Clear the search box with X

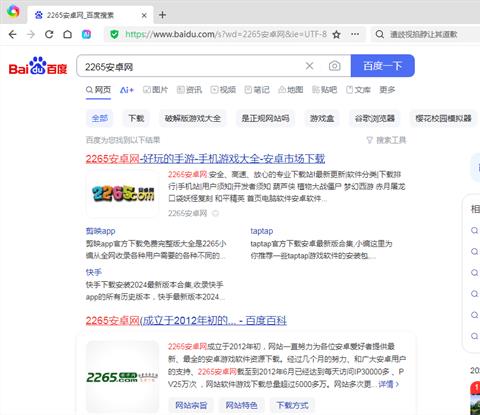309,66
